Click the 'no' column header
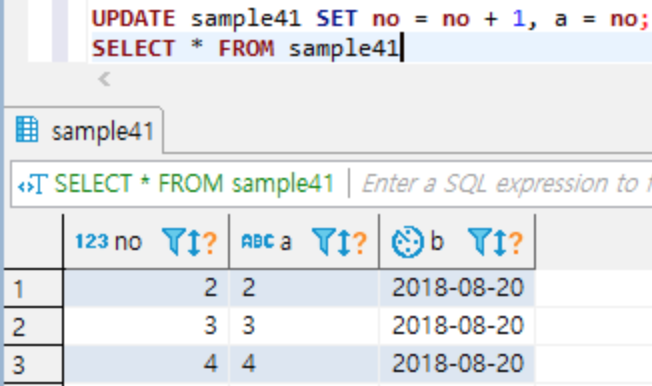 (146, 241)
